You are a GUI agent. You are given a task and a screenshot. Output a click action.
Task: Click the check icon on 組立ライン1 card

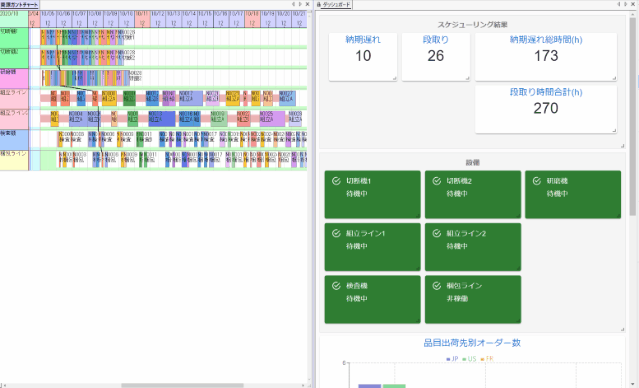coord(336,233)
